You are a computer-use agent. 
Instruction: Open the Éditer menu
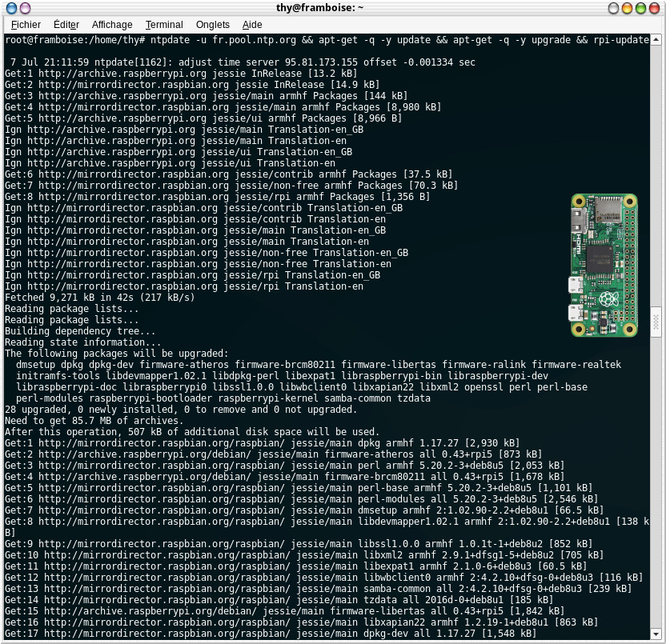(x=66, y=25)
